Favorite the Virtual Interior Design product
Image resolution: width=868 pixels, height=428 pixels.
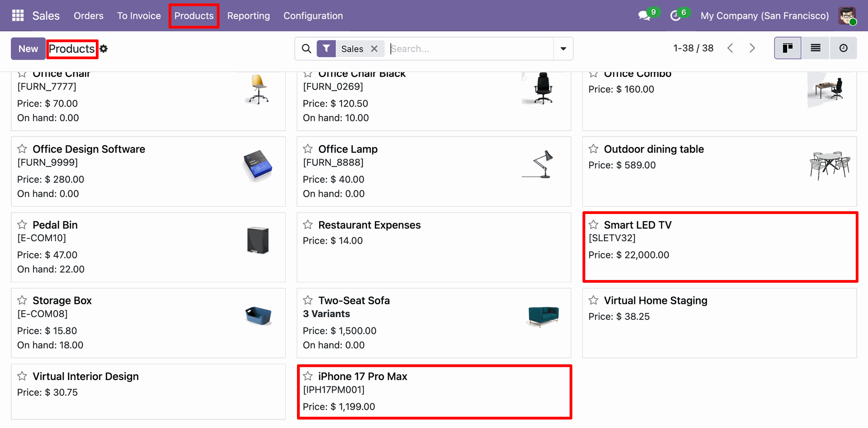[22, 376]
